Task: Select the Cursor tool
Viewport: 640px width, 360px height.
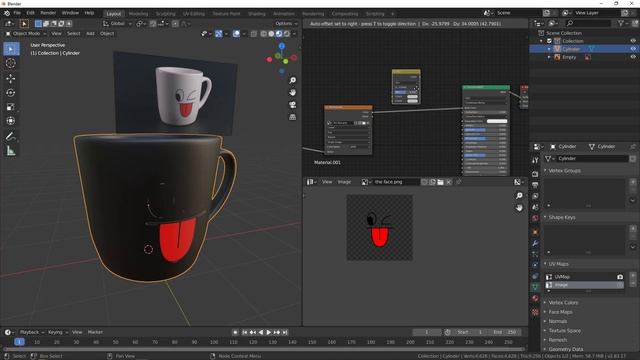Action: pyautogui.click(x=11, y=63)
